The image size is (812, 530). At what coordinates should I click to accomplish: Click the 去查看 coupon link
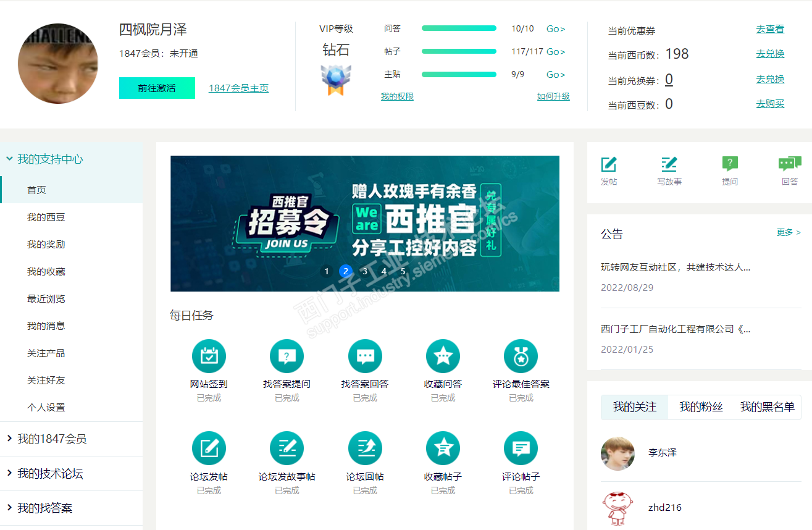(770, 29)
